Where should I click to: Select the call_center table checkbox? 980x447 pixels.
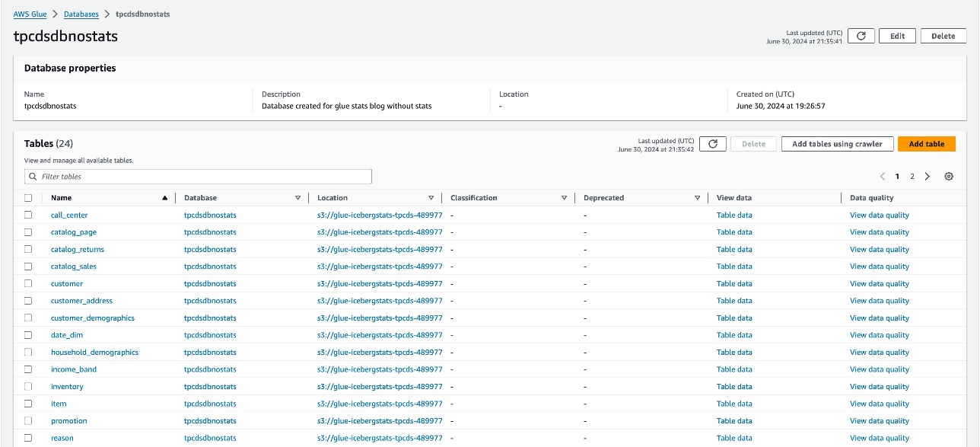point(28,215)
